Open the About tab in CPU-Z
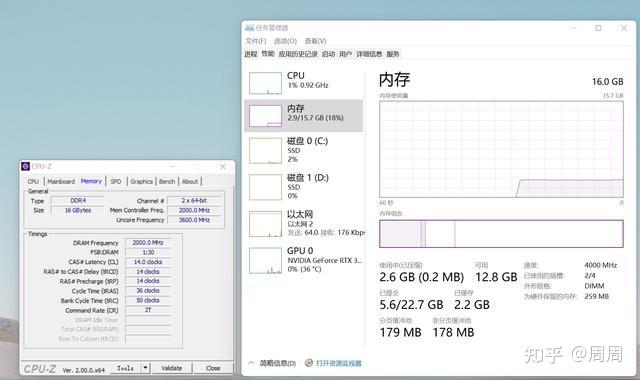Screen dimensions: 640x380 pos(190,181)
